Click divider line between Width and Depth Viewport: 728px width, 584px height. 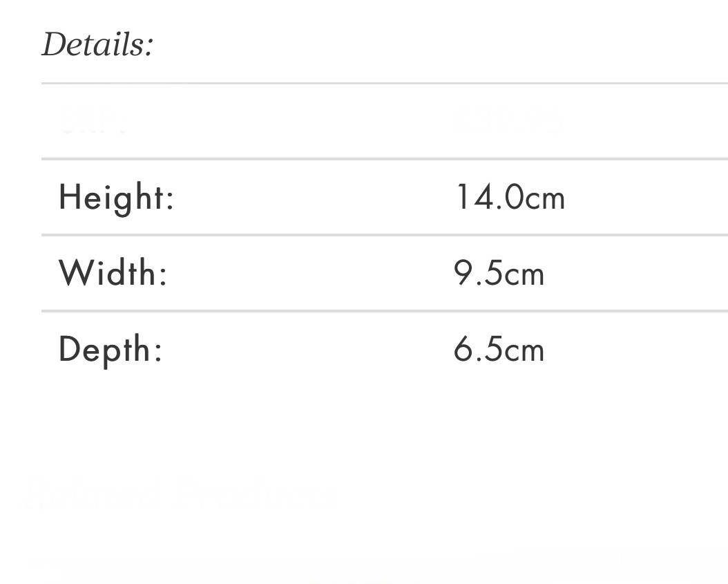coord(385,311)
